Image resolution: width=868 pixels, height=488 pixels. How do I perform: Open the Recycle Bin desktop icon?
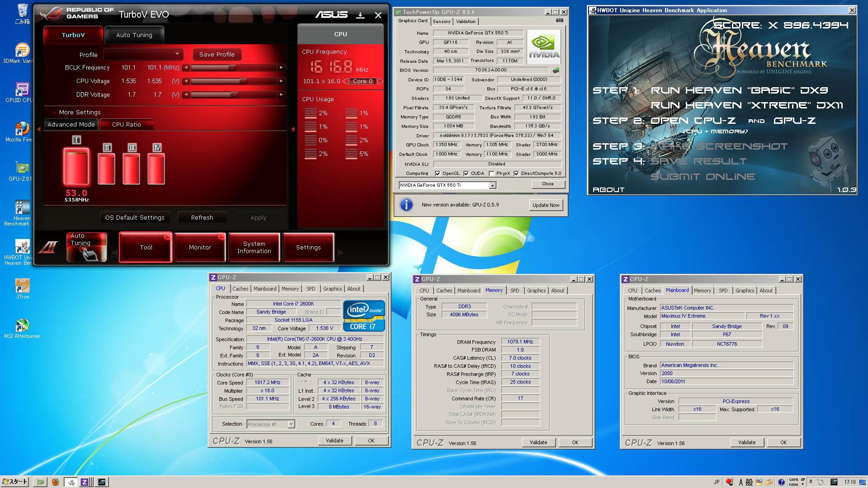coord(22,14)
